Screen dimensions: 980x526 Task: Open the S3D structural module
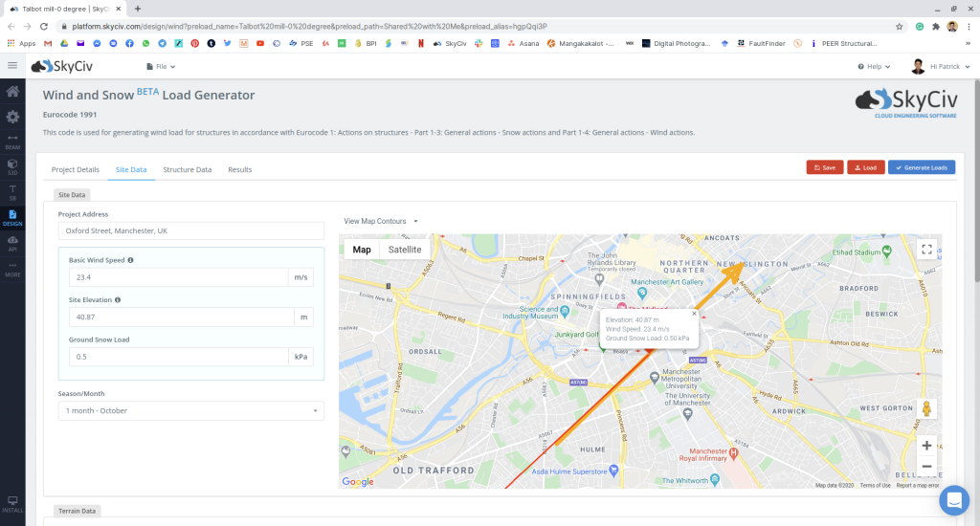click(x=12, y=166)
